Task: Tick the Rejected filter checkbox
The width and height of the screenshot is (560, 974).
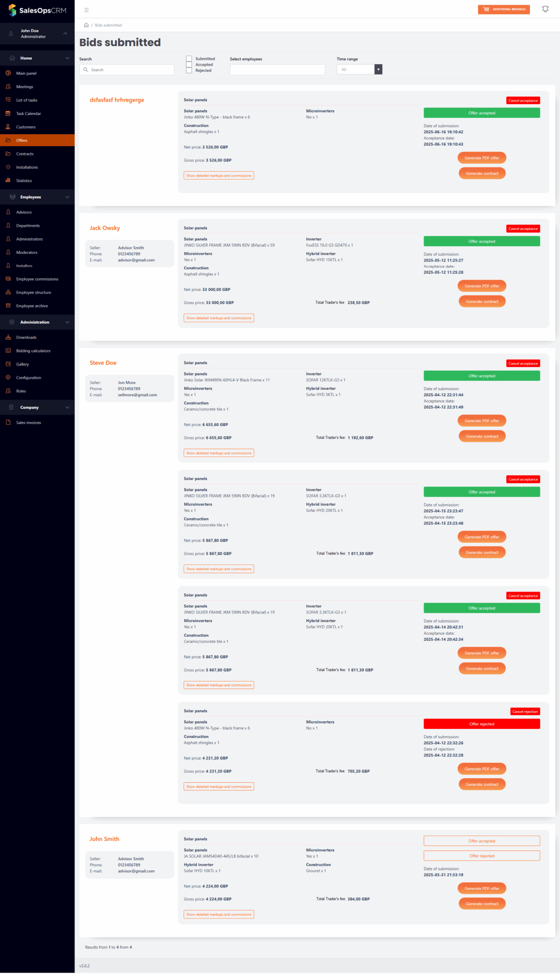Action: tap(189, 70)
